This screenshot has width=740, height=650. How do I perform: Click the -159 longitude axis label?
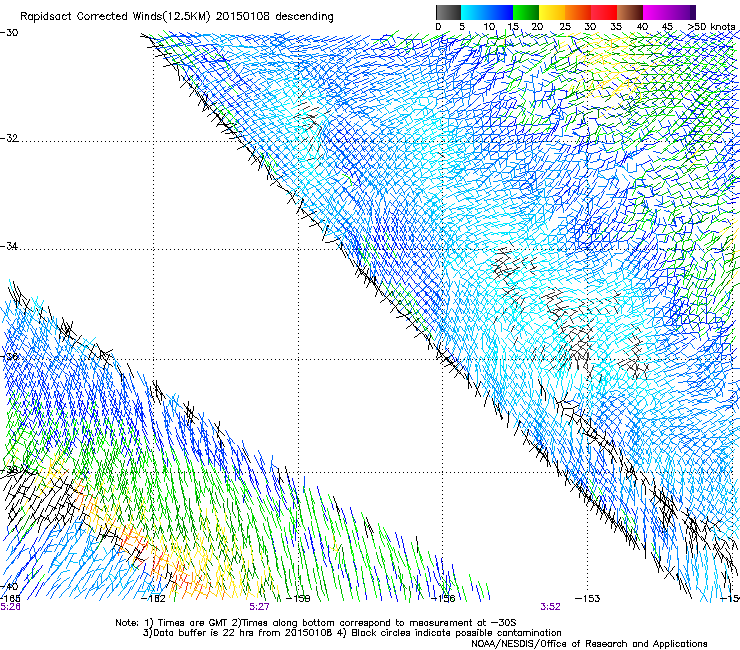click(x=299, y=599)
